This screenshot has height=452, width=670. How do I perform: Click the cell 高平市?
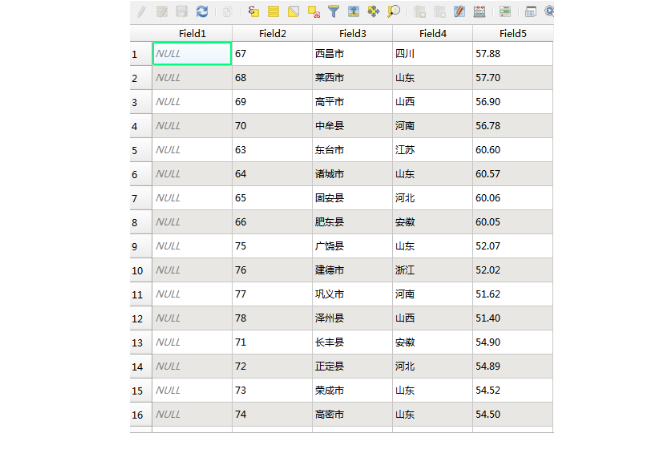click(x=353, y=102)
